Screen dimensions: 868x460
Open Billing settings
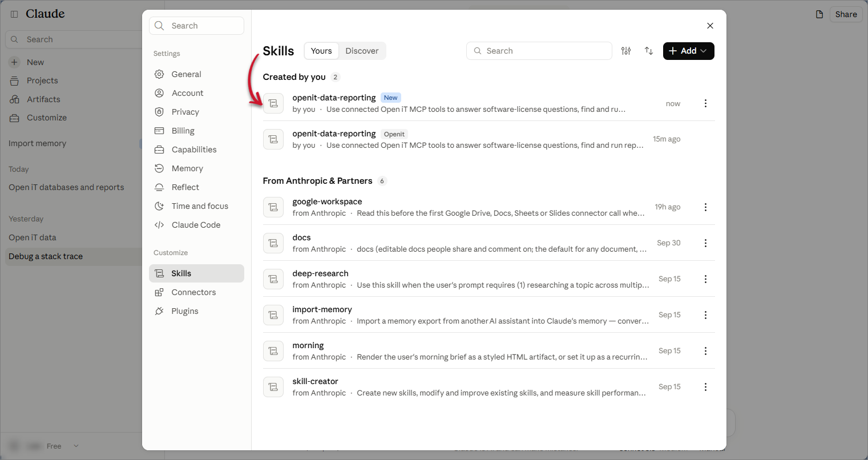coord(196,131)
